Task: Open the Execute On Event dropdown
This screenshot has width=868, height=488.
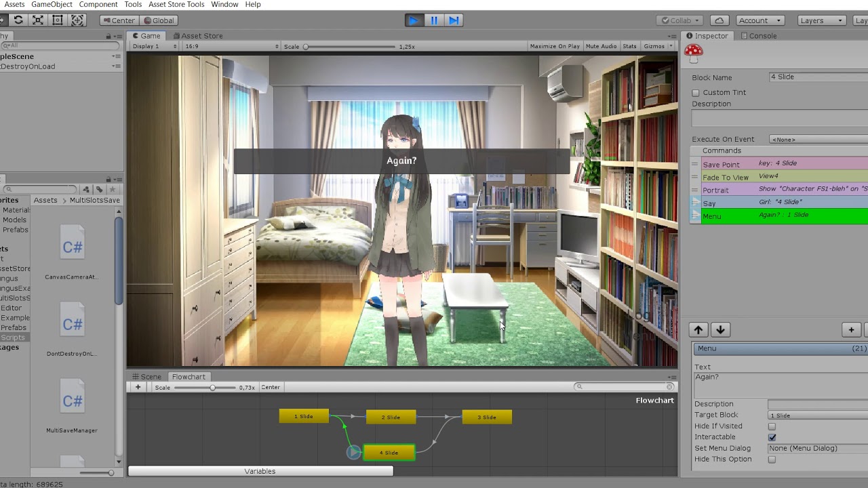Action: tap(818, 140)
